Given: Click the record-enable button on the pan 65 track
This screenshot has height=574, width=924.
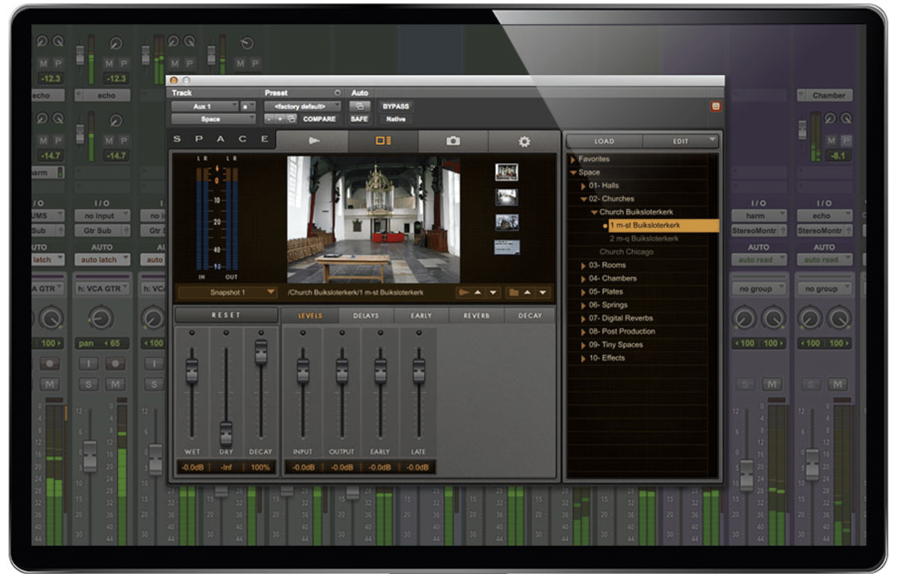Looking at the screenshot, I should [115, 363].
